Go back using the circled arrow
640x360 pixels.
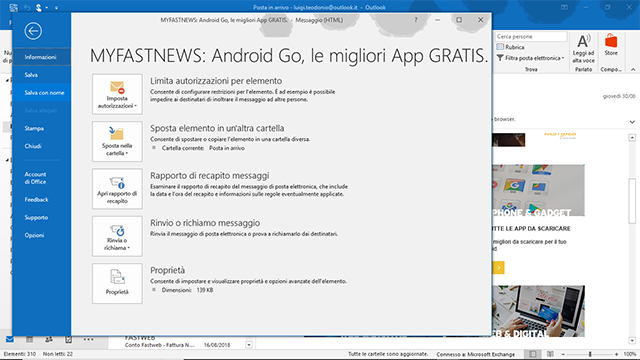coord(33,31)
